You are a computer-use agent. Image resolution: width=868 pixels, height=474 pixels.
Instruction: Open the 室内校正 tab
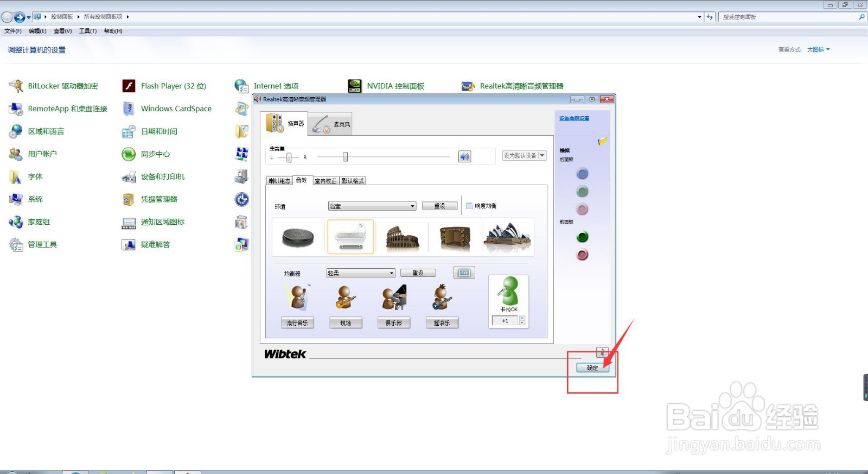click(325, 181)
